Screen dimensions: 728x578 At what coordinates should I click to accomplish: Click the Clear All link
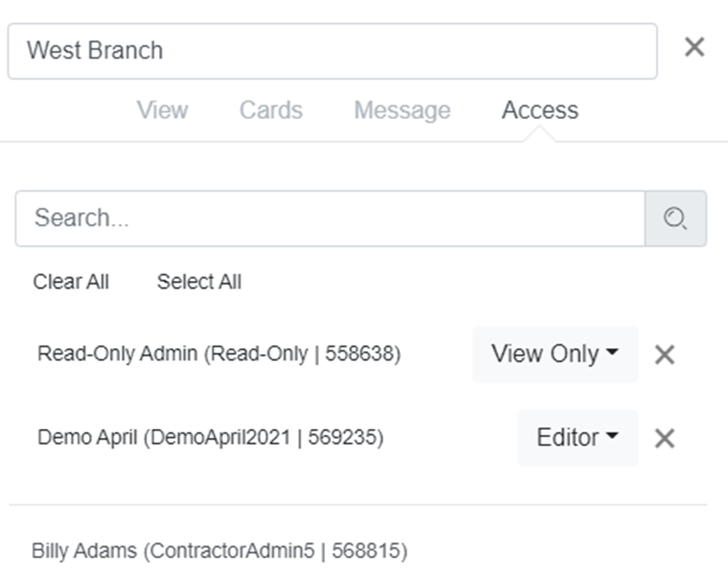71,282
